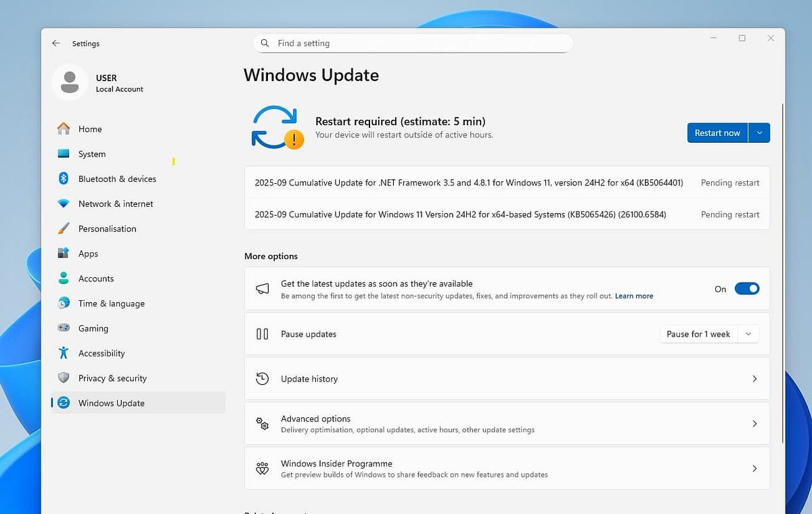Viewport: 812px width, 514px height.
Task: Click Pending restart status for KB5064401
Action: pyautogui.click(x=730, y=183)
